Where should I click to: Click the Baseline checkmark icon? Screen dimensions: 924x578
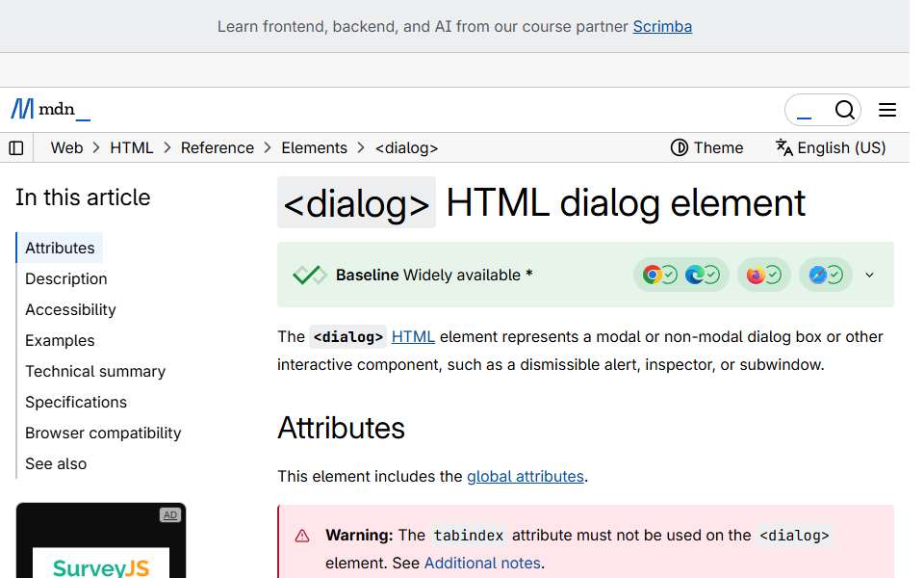coord(309,275)
